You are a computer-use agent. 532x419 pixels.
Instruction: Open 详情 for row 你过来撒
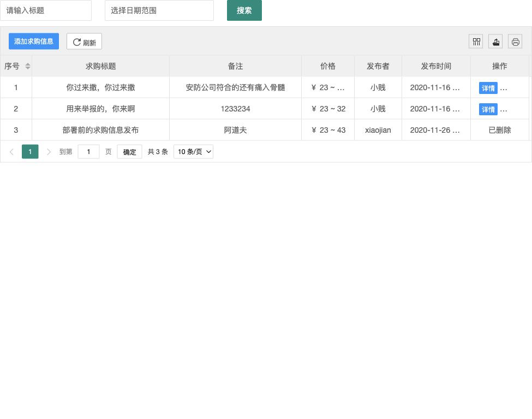(488, 88)
